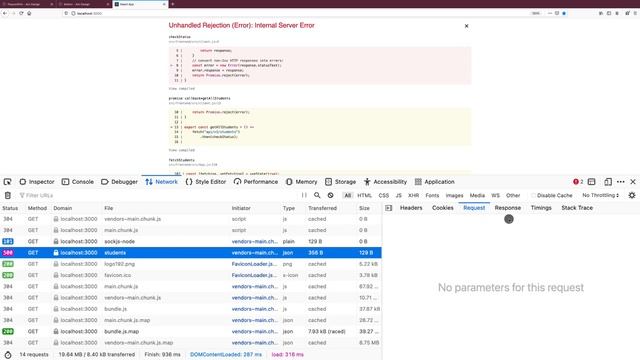Select the students request row
The width and height of the screenshot is (640, 360).
click(x=191, y=253)
